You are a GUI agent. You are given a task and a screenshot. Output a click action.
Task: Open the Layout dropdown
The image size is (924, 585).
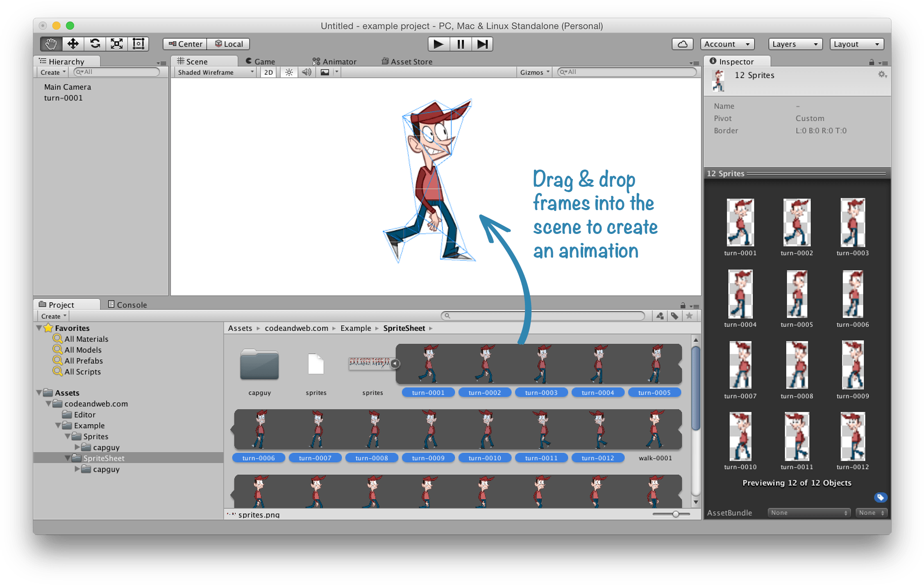(857, 44)
